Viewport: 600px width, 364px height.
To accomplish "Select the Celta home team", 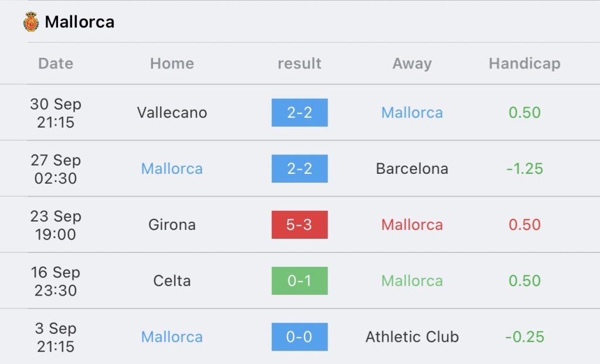I will (172, 281).
